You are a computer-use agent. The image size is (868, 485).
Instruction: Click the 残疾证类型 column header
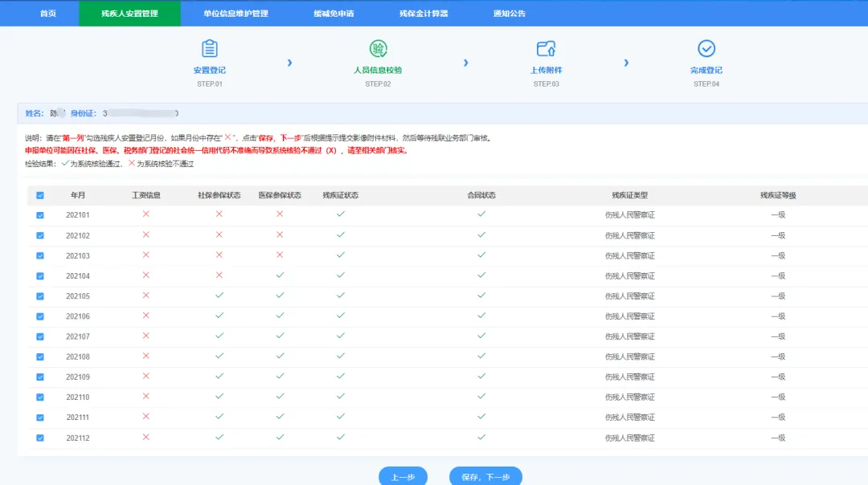point(630,195)
